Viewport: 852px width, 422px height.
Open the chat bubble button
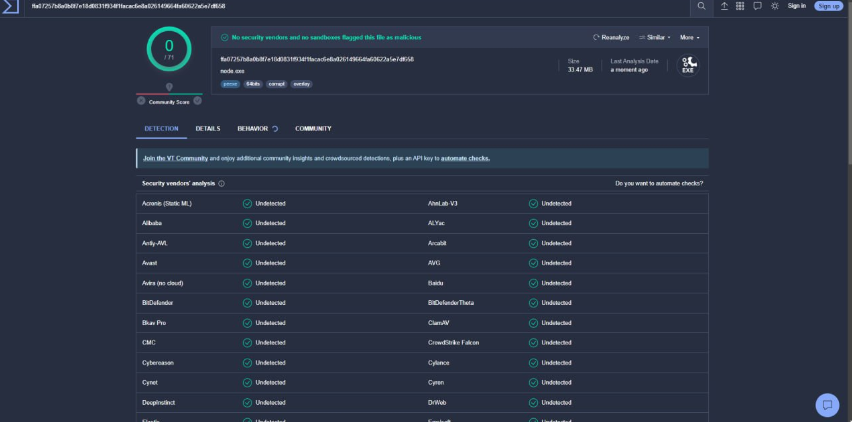828,405
